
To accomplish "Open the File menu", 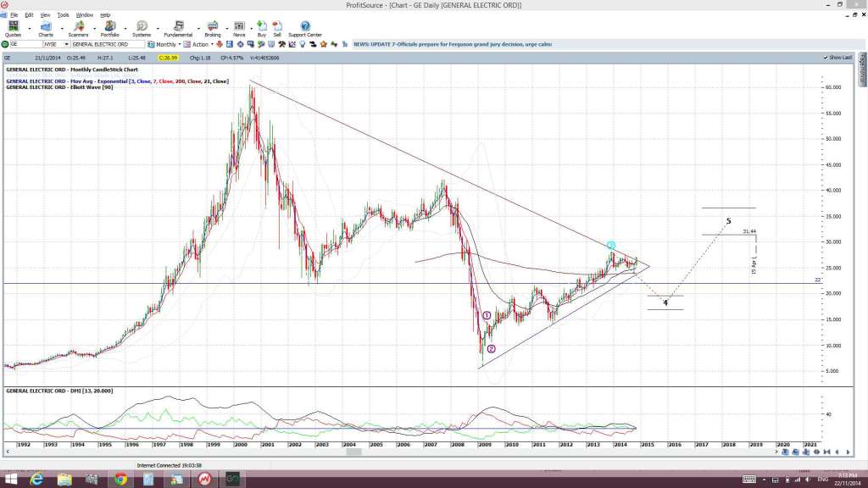I will point(14,15).
